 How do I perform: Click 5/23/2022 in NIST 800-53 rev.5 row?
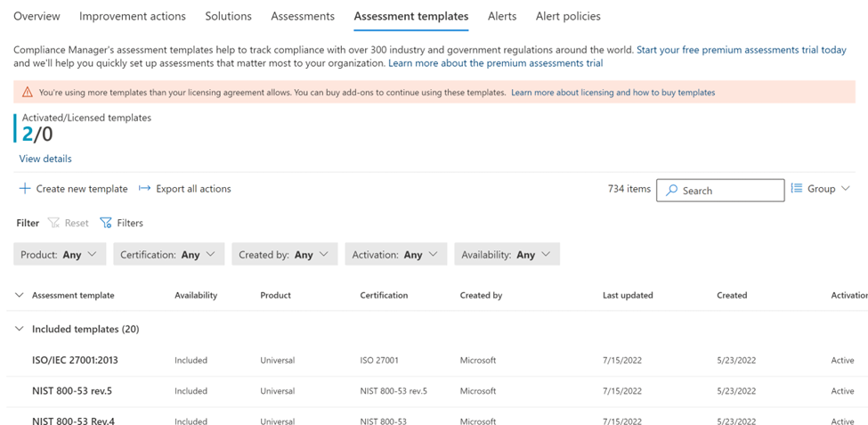pos(735,391)
